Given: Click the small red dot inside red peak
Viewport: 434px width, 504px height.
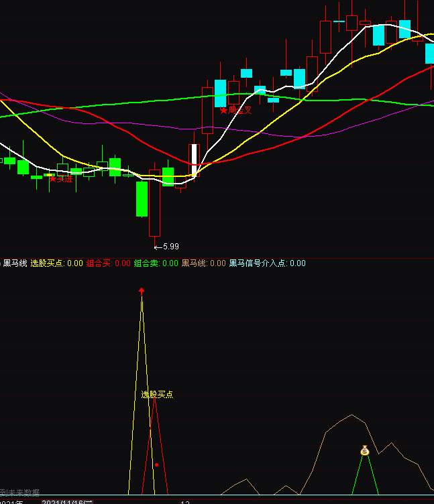Looking at the screenshot, I should tap(156, 464).
